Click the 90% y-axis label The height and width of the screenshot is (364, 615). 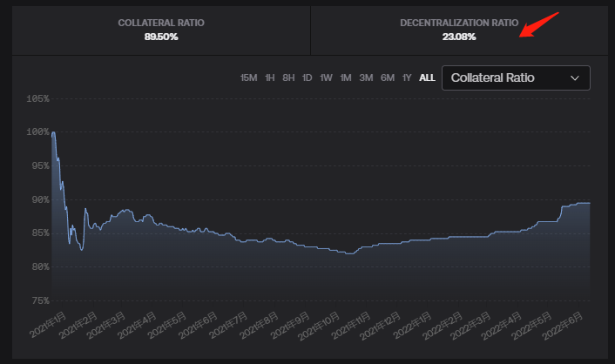pyautogui.click(x=41, y=200)
